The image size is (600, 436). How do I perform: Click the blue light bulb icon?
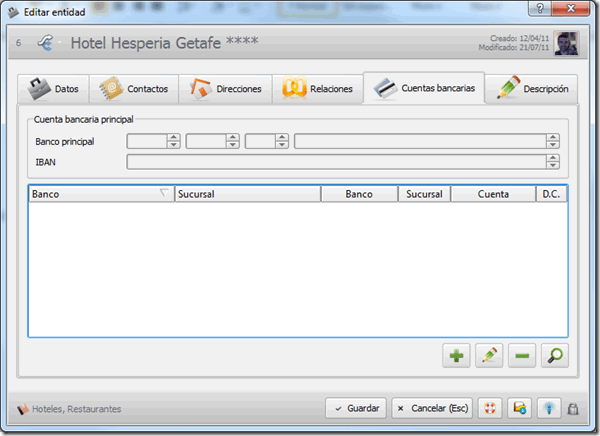click(x=549, y=408)
